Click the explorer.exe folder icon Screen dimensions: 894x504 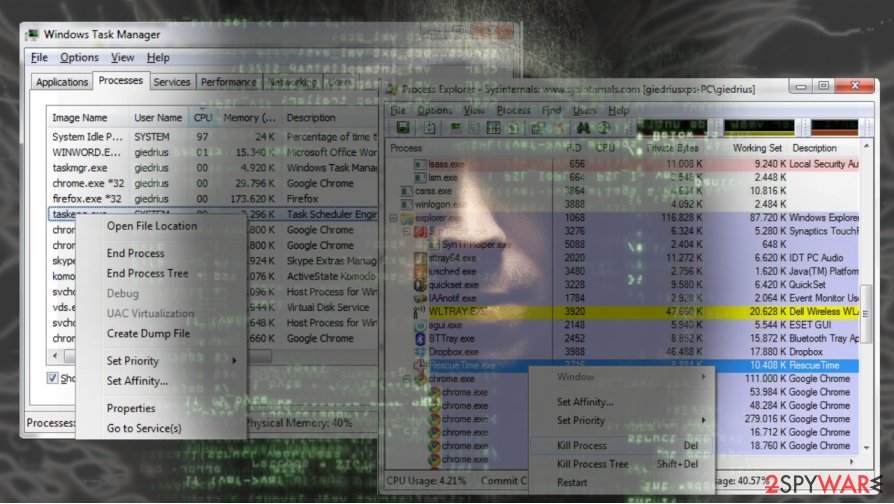[407, 218]
